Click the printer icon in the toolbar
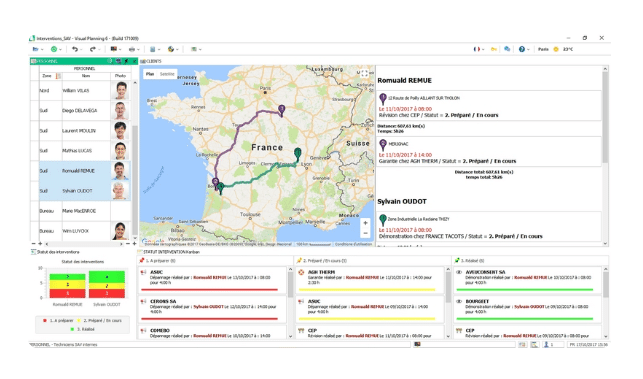 tap(132, 49)
